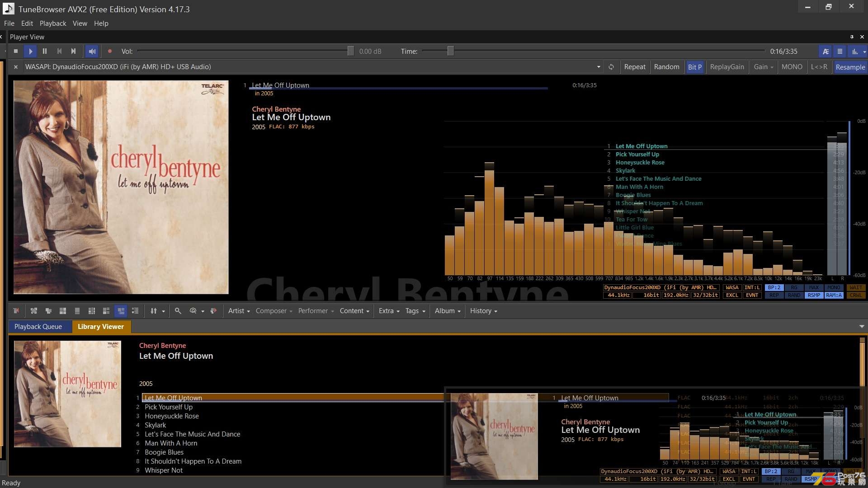Open the Artist filter dropdown
This screenshot has height=488, width=868.
[239, 311]
